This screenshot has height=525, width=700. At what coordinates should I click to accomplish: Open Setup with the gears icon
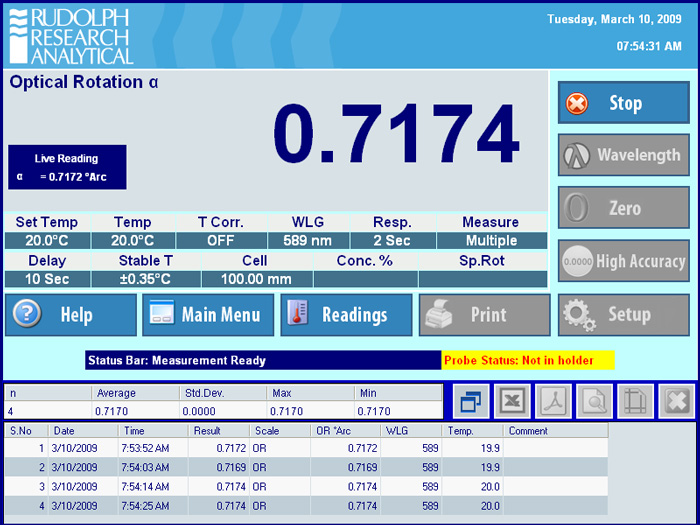tap(624, 315)
